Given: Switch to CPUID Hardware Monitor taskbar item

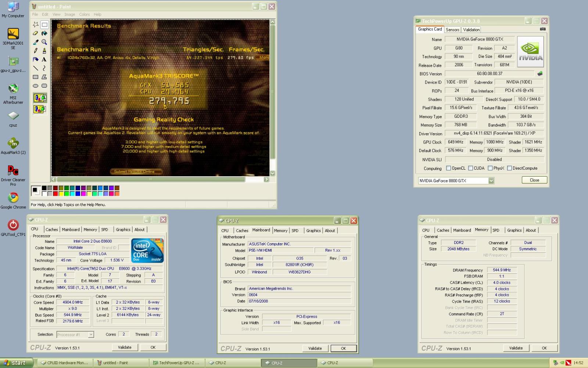Looking at the screenshot, I should click(x=65, y=363).
